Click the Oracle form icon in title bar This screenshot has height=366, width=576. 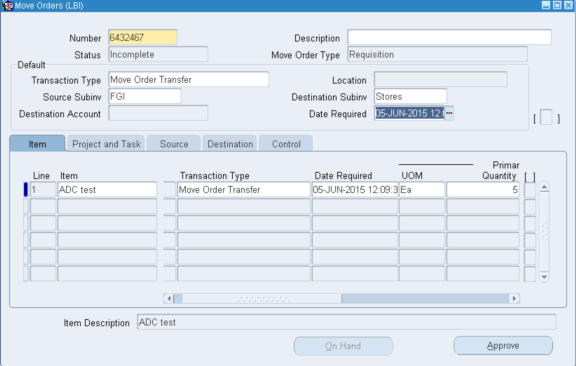point(7,6)
